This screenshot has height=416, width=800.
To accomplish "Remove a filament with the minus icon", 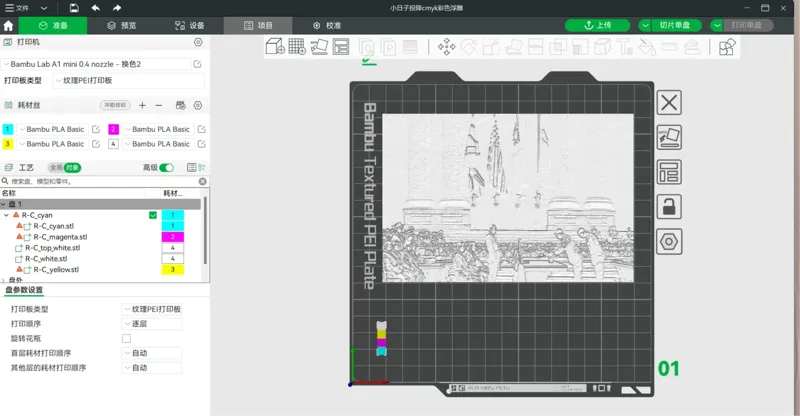I will [159, 105].
